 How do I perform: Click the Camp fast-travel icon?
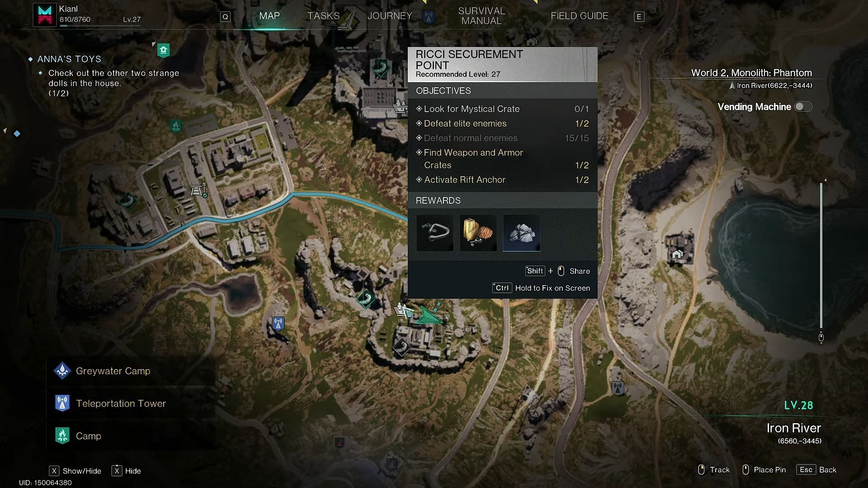click(x=63, y=436)
